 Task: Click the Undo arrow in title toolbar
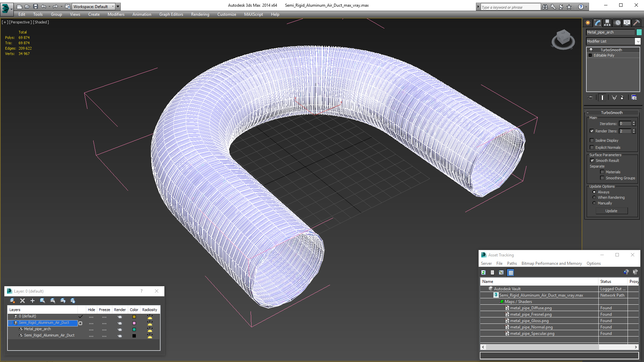pyautogui.click(x=44, y=6)
